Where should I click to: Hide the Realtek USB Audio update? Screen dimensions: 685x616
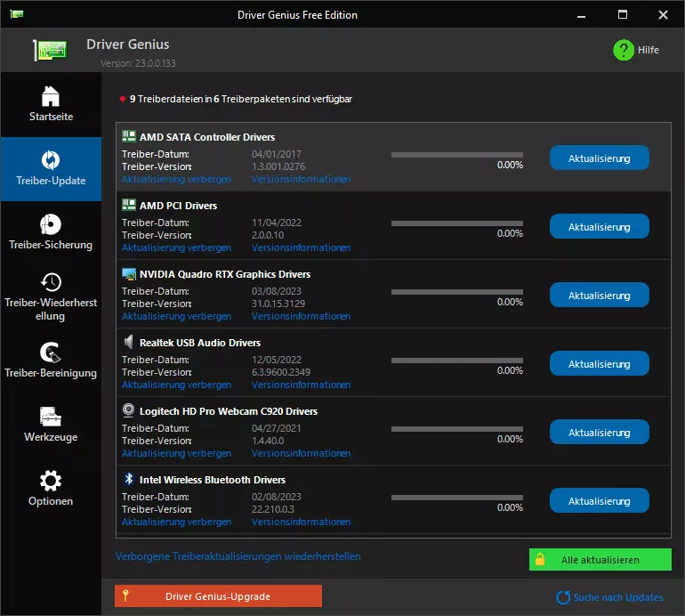coord(176,385)
